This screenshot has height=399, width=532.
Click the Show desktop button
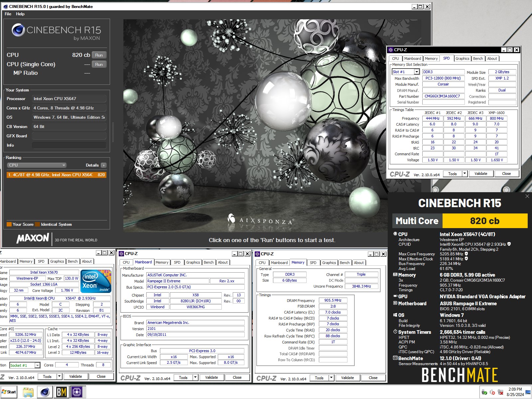click(x=529, y=392)
